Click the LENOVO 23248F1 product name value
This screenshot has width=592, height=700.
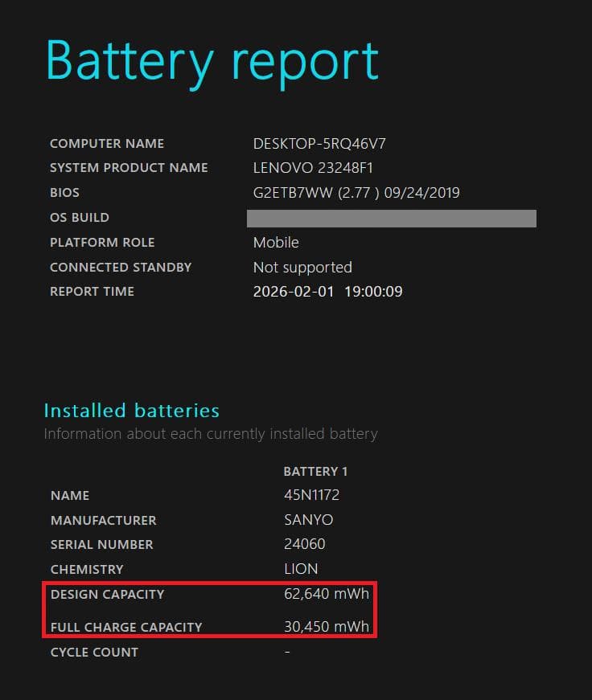click(313, 168)
